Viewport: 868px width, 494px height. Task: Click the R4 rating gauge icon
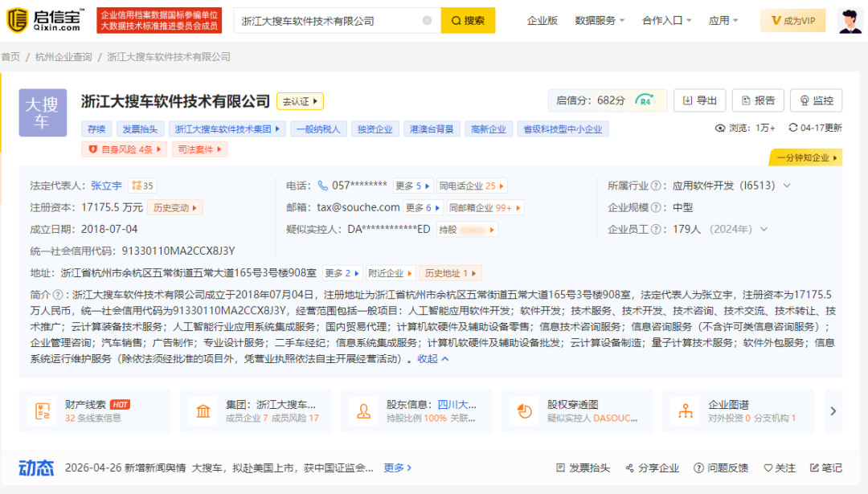click(x=645, y=100)
